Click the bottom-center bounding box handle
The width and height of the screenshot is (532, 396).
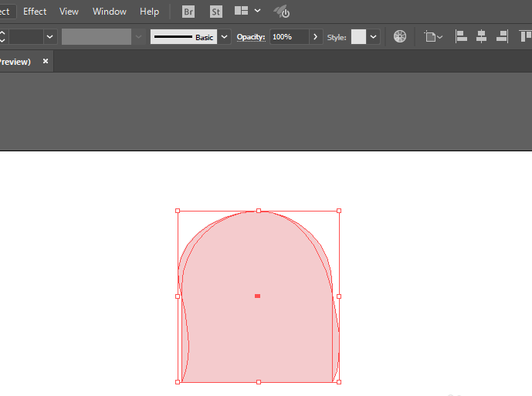(x=259, y=382)
